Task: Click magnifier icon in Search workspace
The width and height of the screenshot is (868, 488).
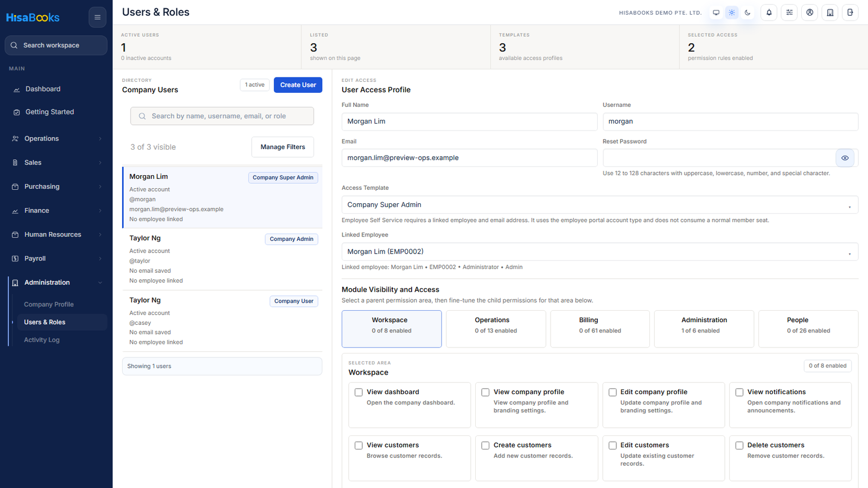Action: 14,46
